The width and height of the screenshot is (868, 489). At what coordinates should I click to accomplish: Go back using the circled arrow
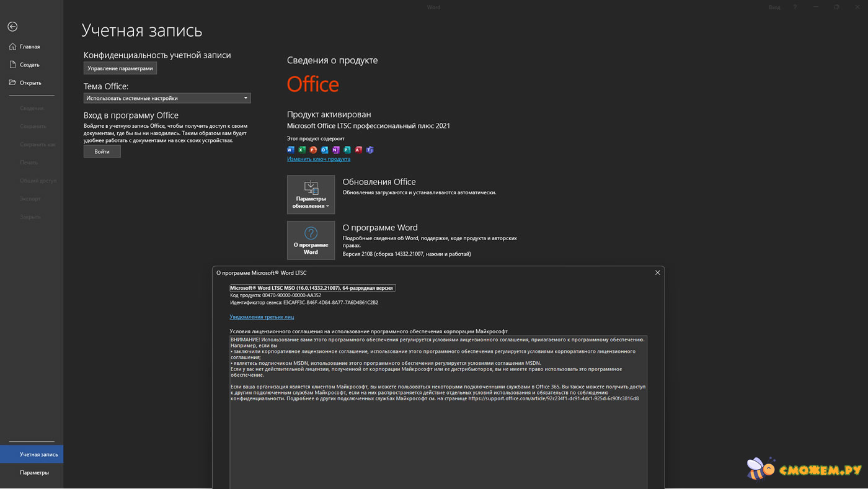coord(12,27)
